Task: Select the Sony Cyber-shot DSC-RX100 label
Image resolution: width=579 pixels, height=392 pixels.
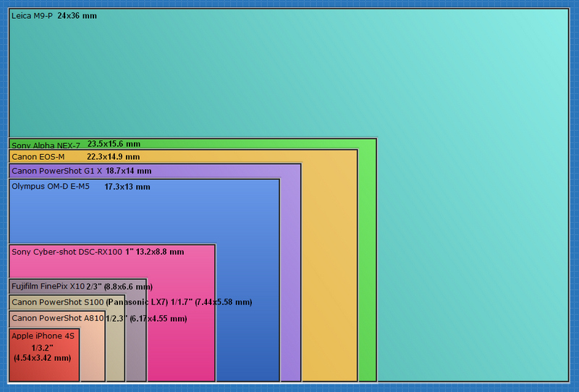Action: point(67,252)
